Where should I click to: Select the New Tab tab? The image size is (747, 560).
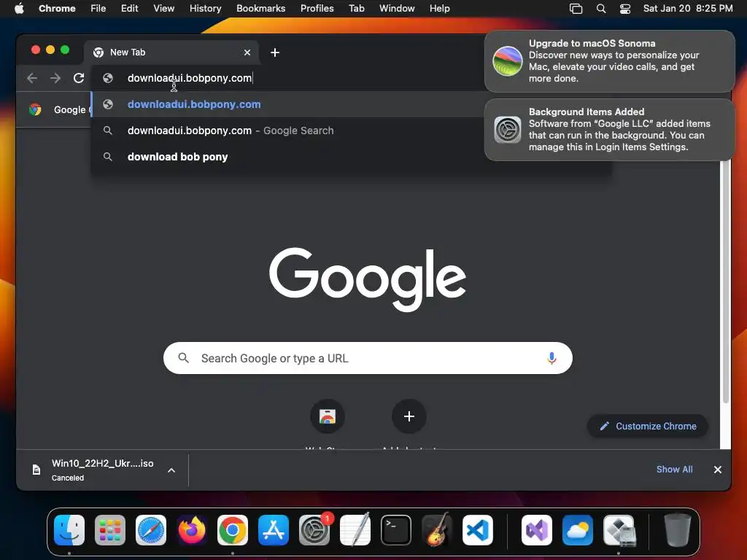click(x=171, y=52)
